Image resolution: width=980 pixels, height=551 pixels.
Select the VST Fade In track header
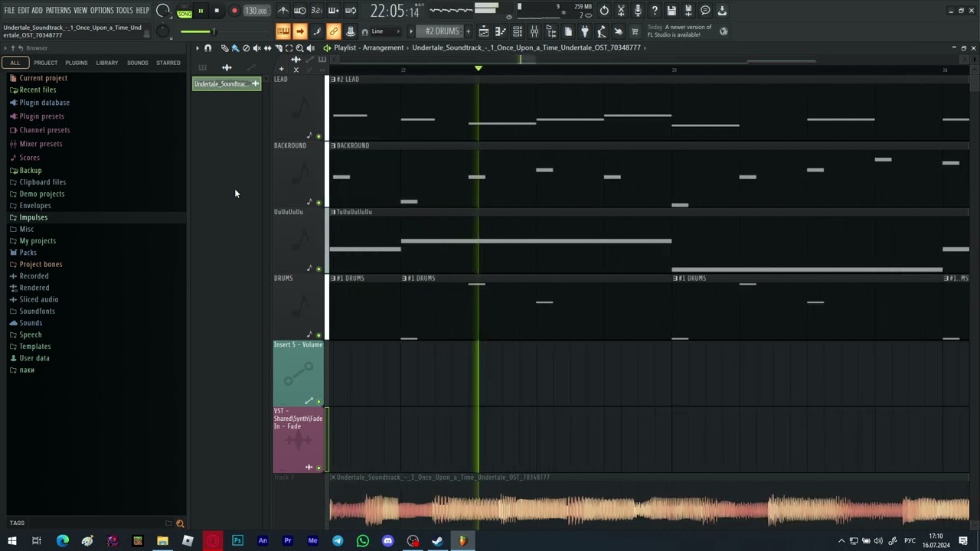pos(299,440)
